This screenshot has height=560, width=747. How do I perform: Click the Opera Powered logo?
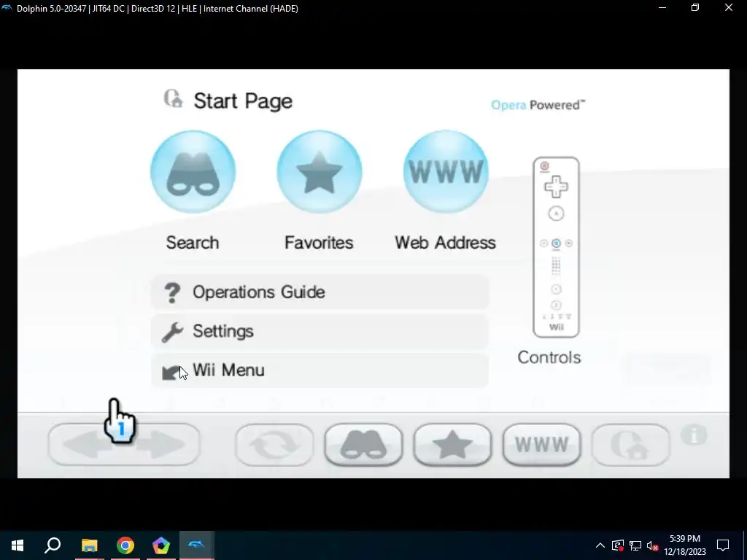click(x=538, y=105)
